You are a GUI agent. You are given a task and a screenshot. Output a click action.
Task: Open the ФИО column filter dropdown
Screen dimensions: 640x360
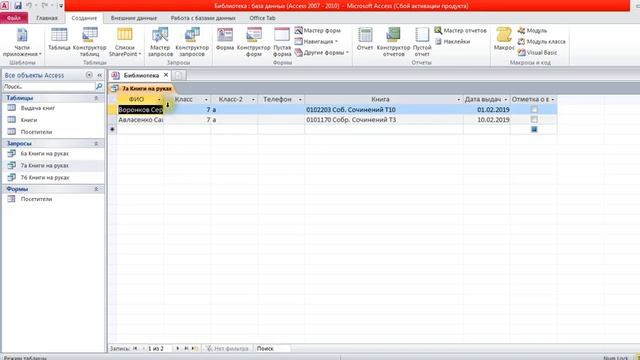click(x=159, y=100)
